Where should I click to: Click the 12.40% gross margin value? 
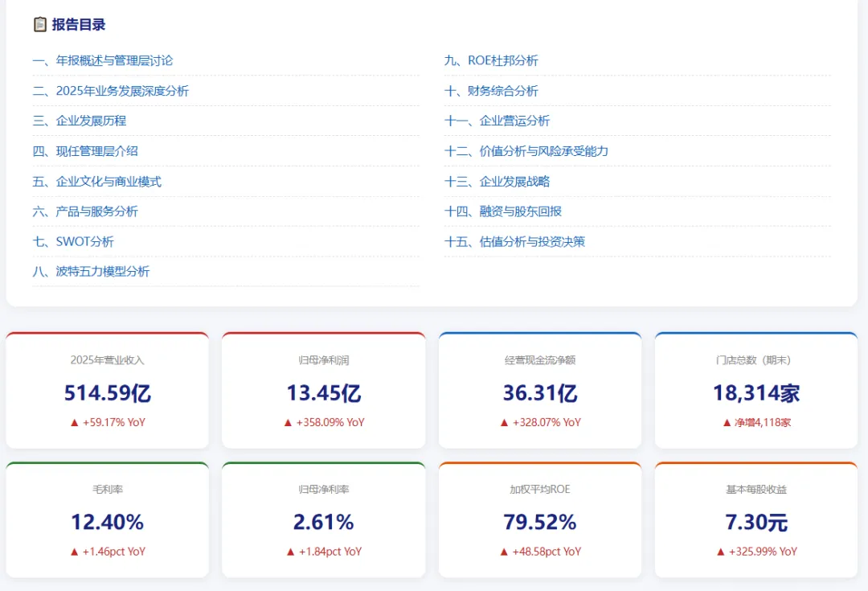[108, 522]
